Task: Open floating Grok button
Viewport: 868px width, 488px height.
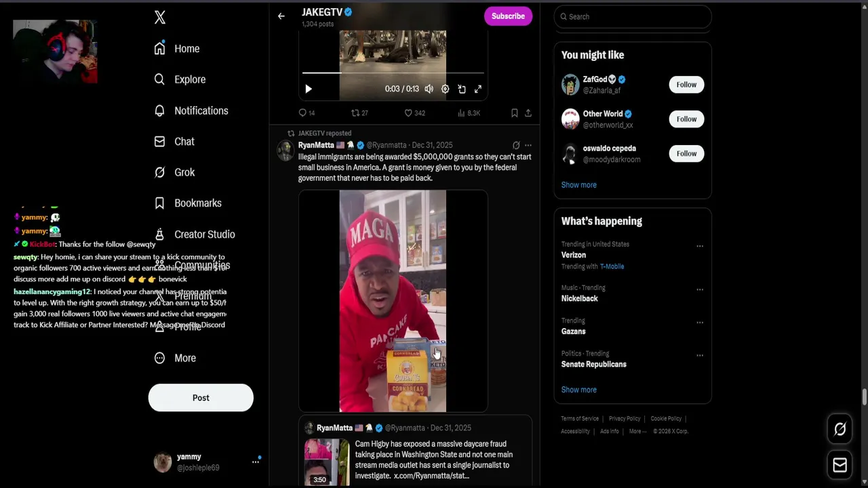Action: [x=840, y=429]
